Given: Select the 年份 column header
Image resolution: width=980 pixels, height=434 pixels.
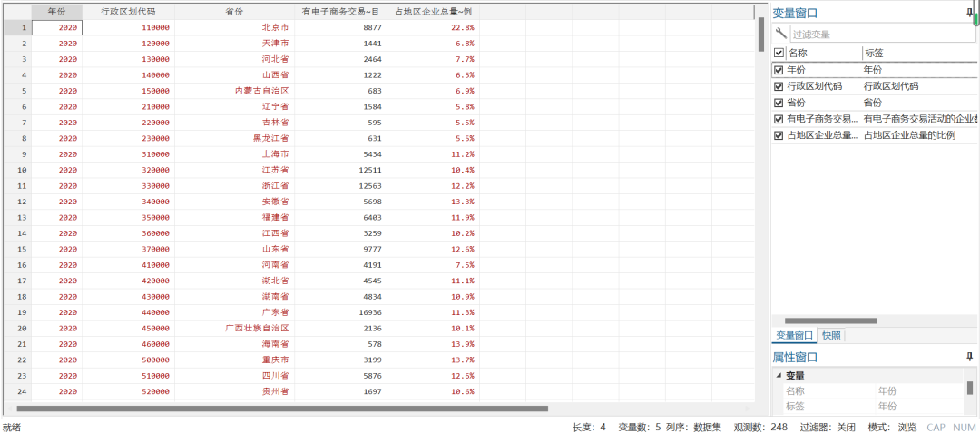Looking at the screenshot, I should point(57,12).
